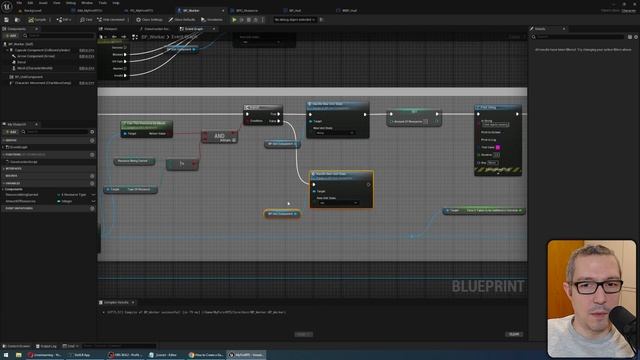Click the Browse to asset icon

tap(17, 20)
